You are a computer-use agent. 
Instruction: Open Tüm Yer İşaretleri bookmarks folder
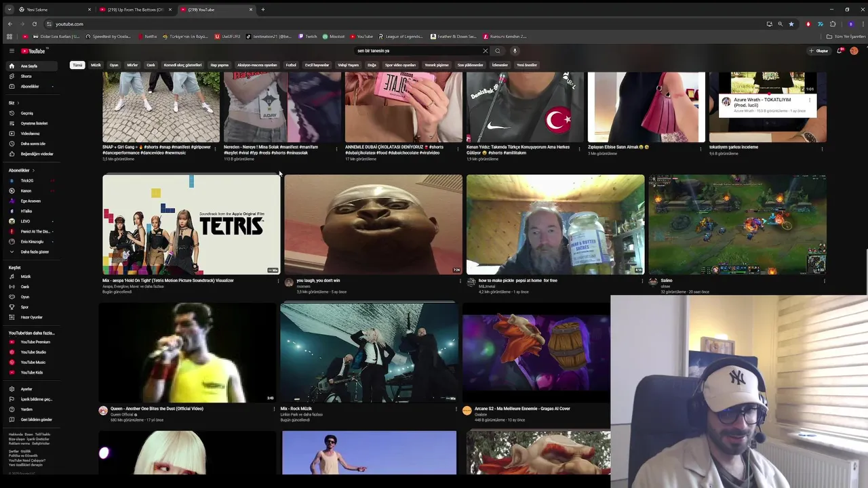coord(846,37)
